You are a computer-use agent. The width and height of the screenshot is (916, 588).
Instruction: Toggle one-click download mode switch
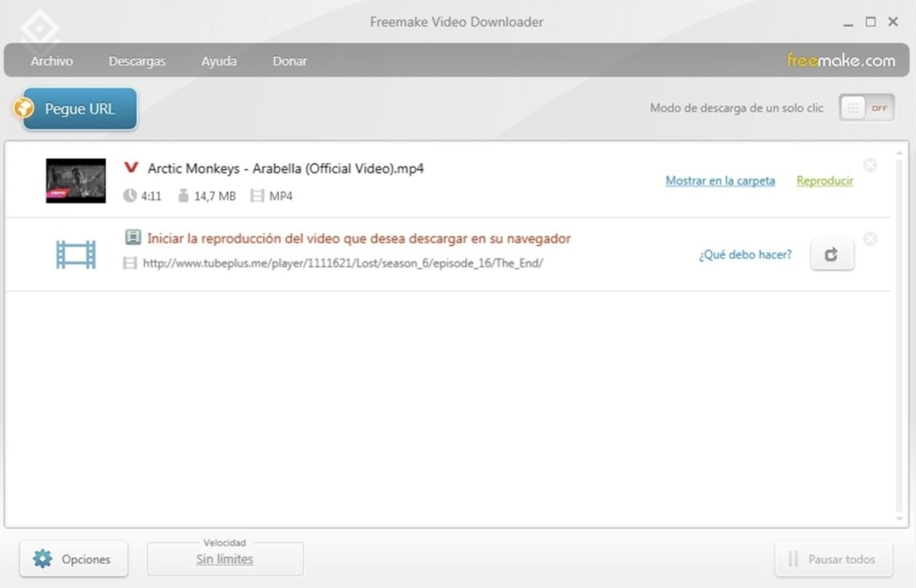[x=866, y=108]
